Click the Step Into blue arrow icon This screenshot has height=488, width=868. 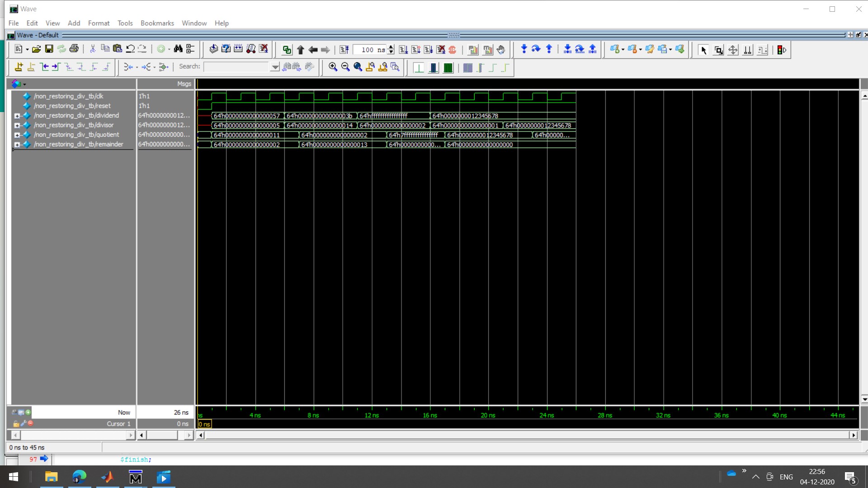[x=524, y=49]
